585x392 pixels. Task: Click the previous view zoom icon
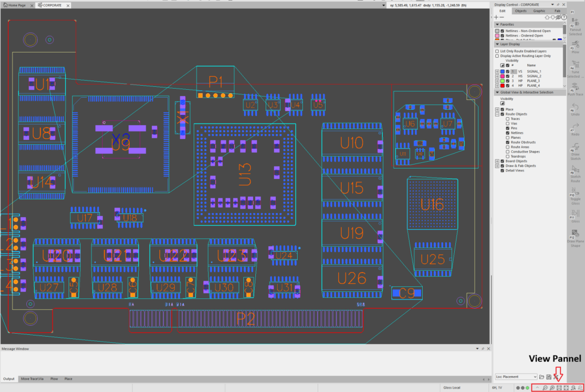point(573,388)
